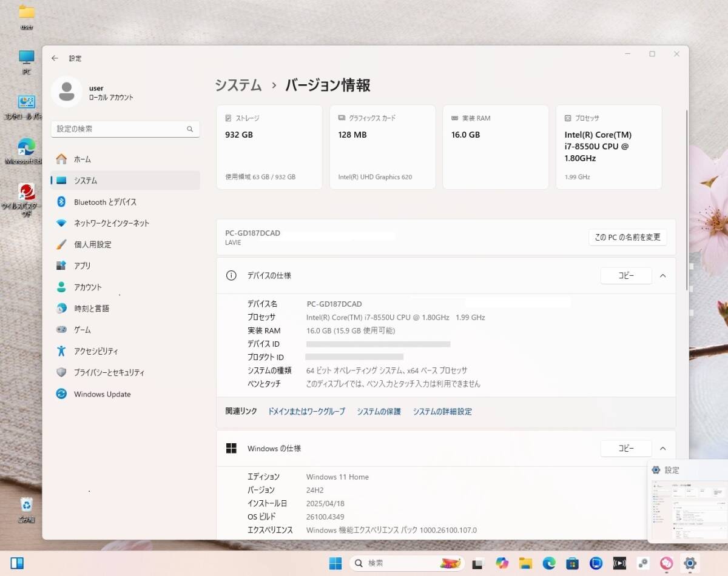
Task: Open the black (▶) app on taskbar
Action: 619,563
